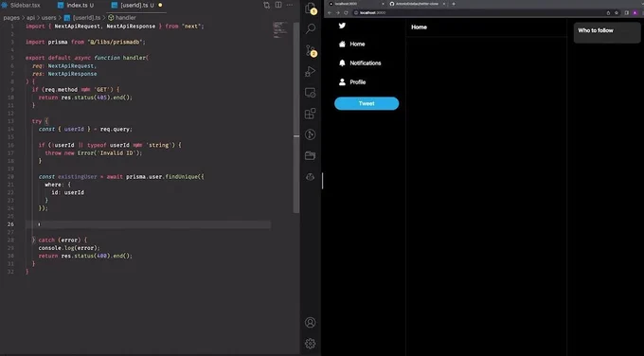Bookmark this page with the star icon
The width and height of the screenshot is (644, 356).
(617, 12)
